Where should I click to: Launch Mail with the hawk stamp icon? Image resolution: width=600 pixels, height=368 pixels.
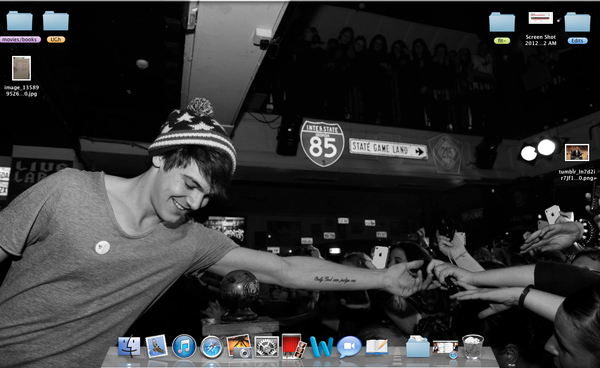click(157, 346)
